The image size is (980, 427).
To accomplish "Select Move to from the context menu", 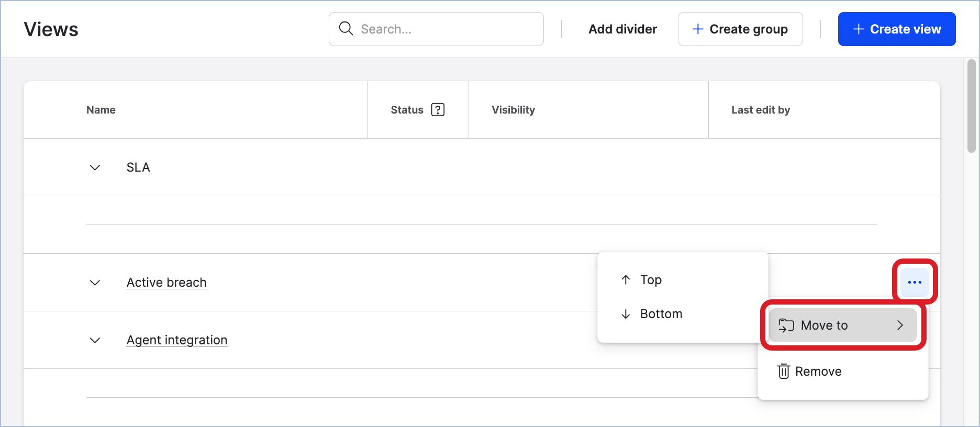I will 825,325.
